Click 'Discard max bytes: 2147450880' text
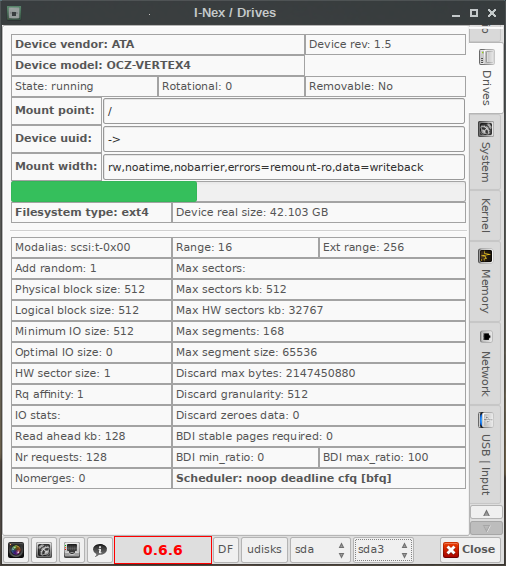The width and height of the screenshot is (506, 566). coord(266,373)
